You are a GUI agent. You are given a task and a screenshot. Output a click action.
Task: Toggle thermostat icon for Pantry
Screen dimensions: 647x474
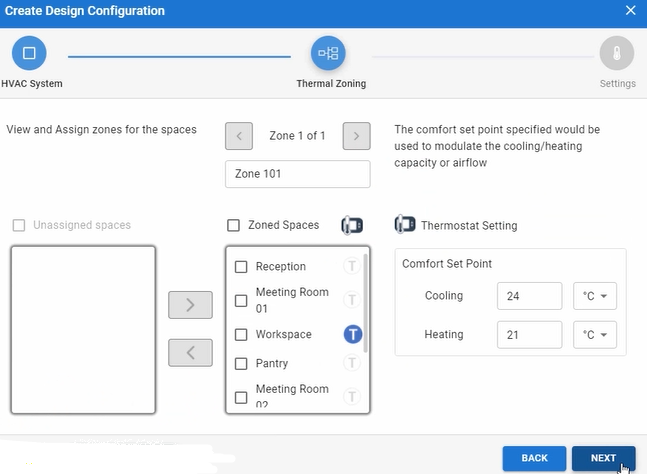tap(352, 364)
